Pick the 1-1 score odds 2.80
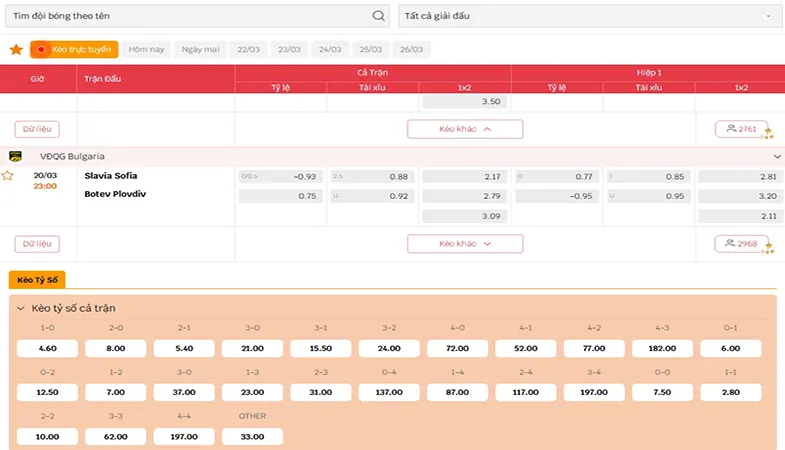Viewport: 785px width, 450px height. coord(731,392)
